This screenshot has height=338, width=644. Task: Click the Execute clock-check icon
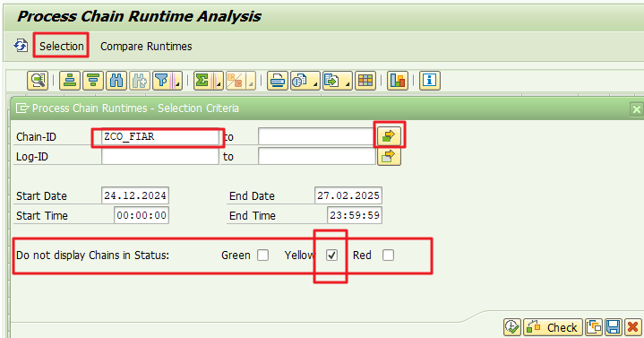click(x=512, y=327)
